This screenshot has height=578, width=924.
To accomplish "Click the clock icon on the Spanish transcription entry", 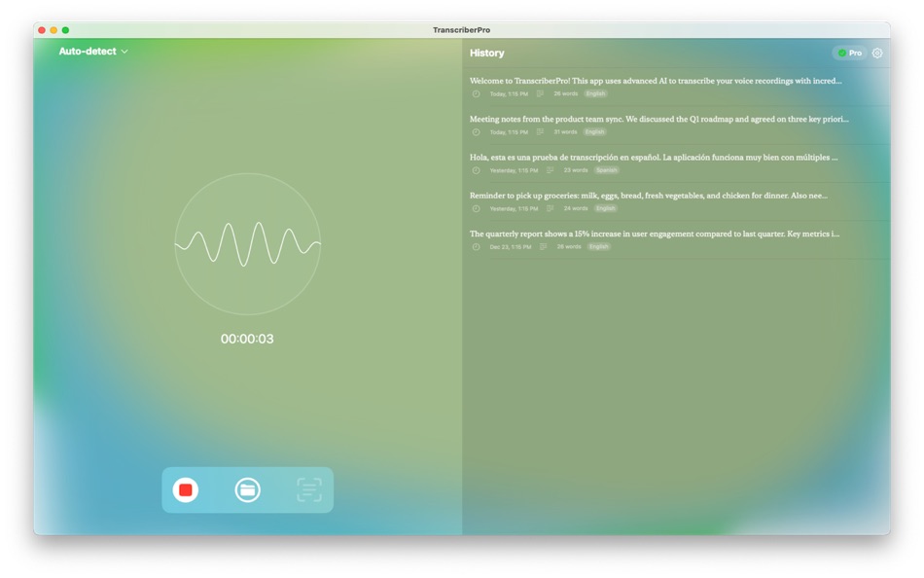I will [x=475, y=169].
